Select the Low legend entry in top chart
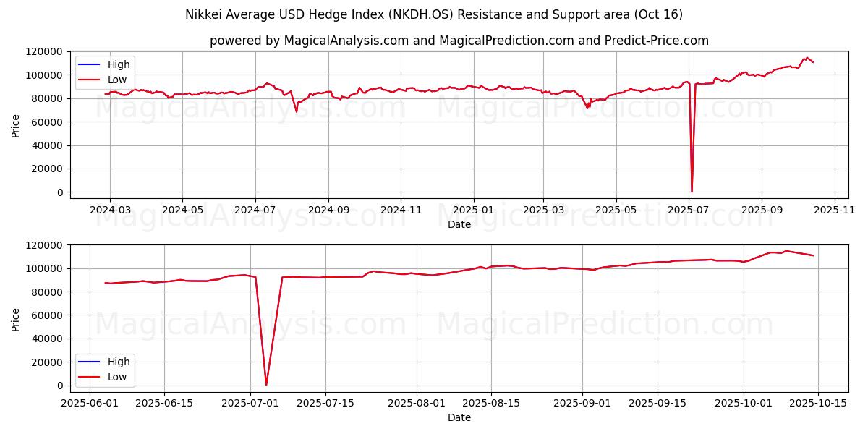868x434 pixels. click(117, 80)
